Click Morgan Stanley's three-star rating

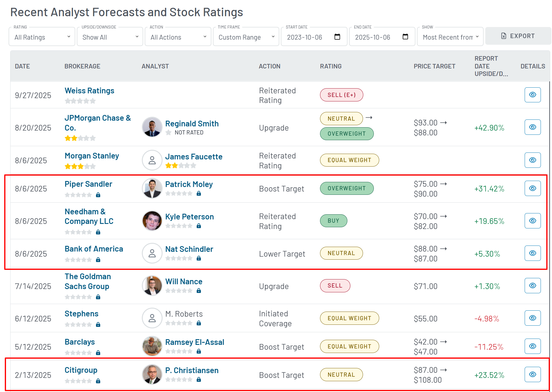coord(80,166)
